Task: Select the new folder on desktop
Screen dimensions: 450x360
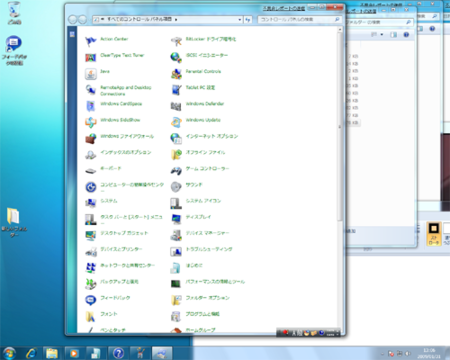Action: [14, 222]
